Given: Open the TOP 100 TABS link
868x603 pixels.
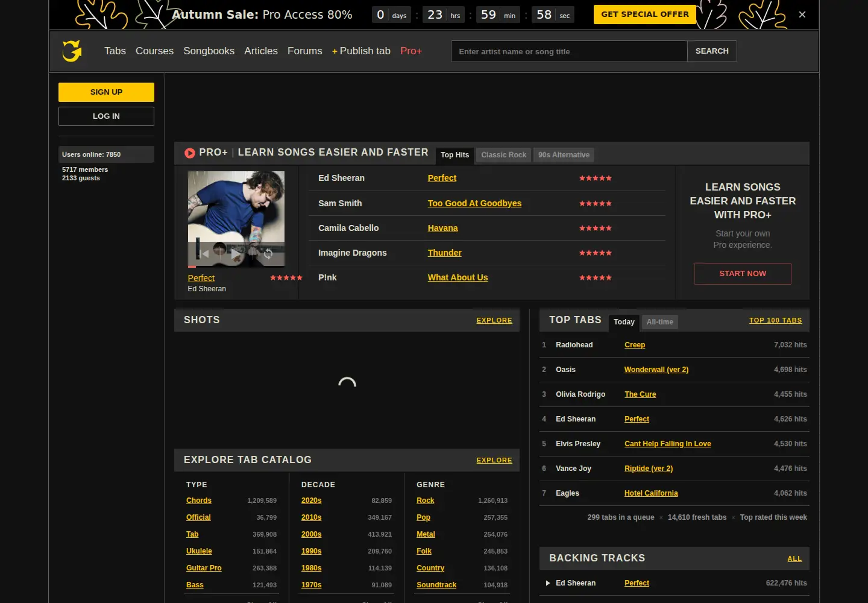Looking at the screenshot, I should click(775, 321).
